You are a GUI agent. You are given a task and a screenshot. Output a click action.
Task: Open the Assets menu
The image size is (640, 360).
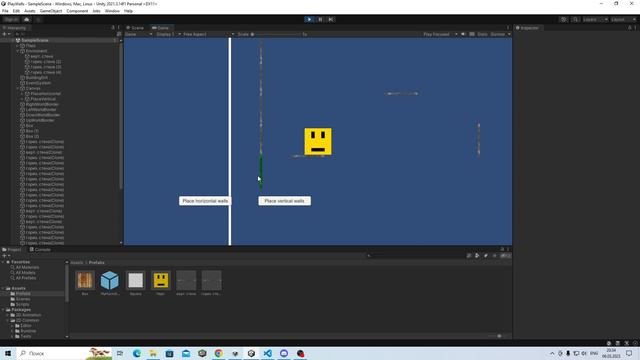30,11
